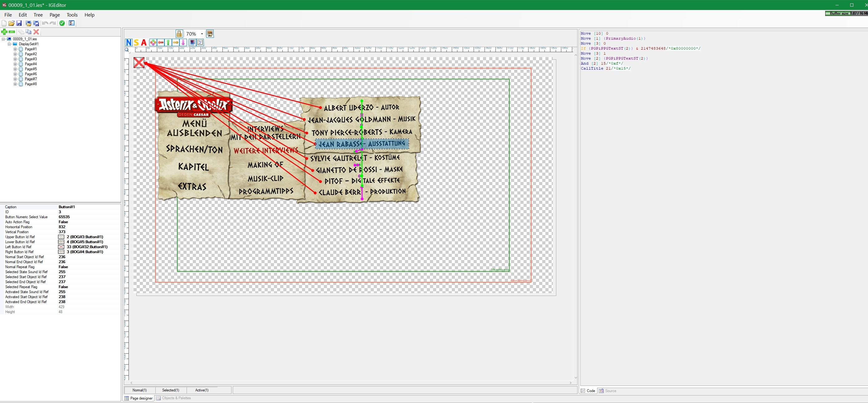Screen dimensions: 868x403
Task: Create a new file via toolbar icon
Action: (4, 23)
